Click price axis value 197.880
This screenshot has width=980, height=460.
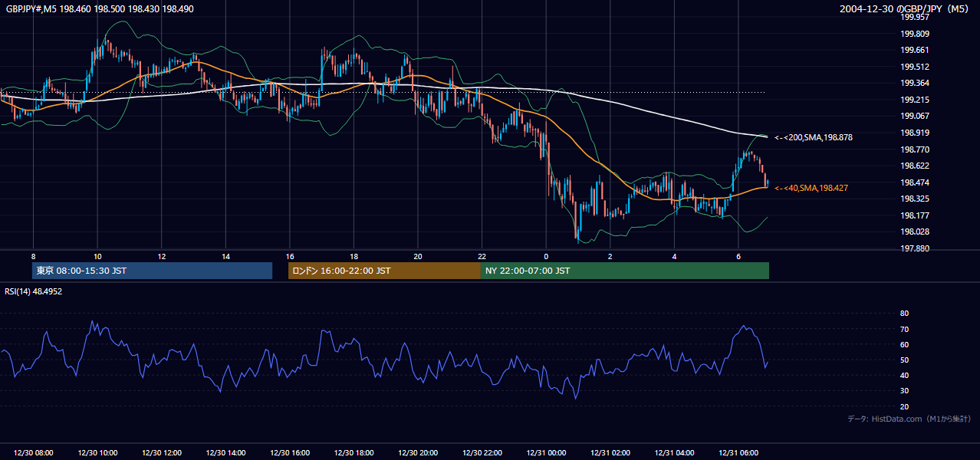pos(915,248)
